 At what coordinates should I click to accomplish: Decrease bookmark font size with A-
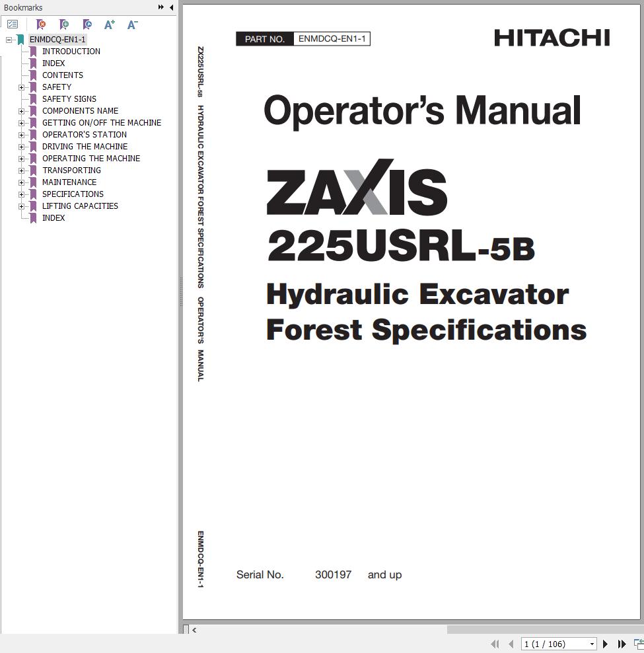[132, 24]
